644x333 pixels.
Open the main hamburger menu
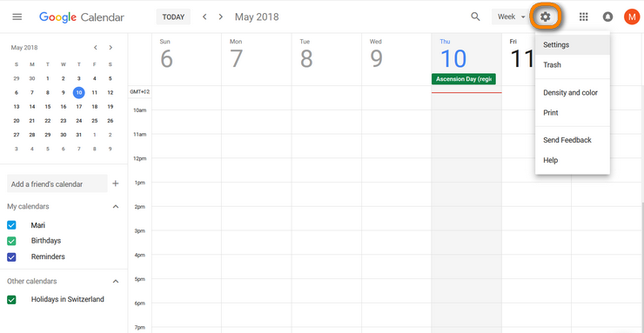(17, 17)
